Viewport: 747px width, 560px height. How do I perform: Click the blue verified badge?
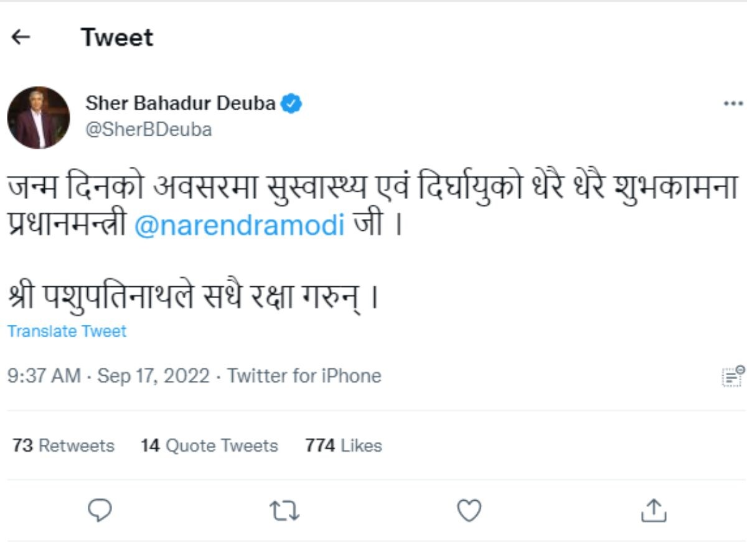click(291, 103)
